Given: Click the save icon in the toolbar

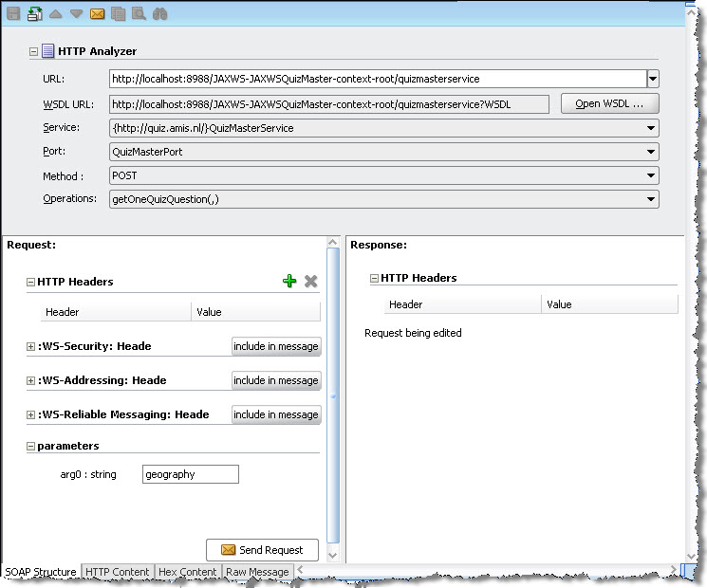Looking at the screenshot, I should 12,13.
